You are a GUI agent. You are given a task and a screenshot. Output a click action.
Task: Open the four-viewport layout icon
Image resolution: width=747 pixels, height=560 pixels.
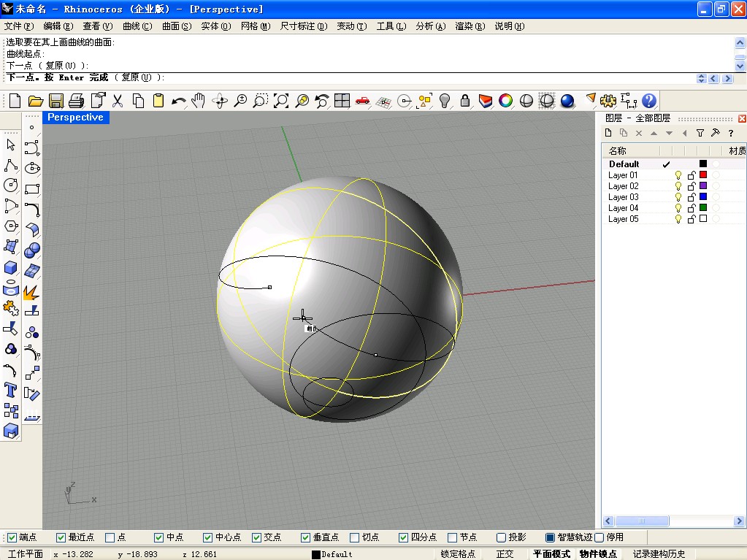click(x=342, y=101)
